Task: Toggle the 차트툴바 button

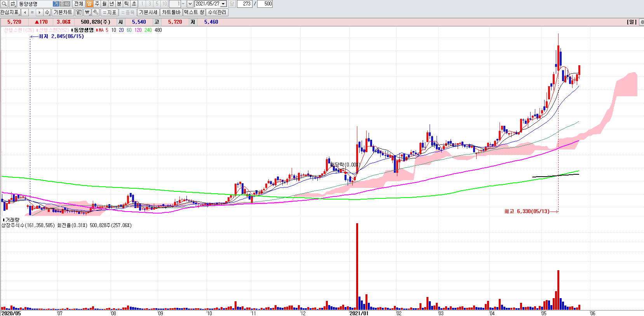Action: (171, 12)
